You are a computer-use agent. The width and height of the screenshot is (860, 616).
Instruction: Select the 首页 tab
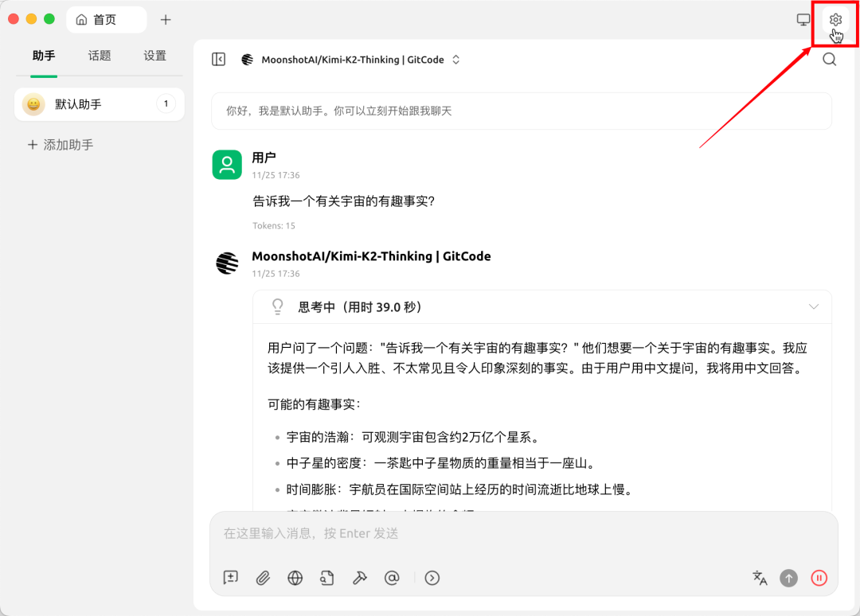(107, 20)
